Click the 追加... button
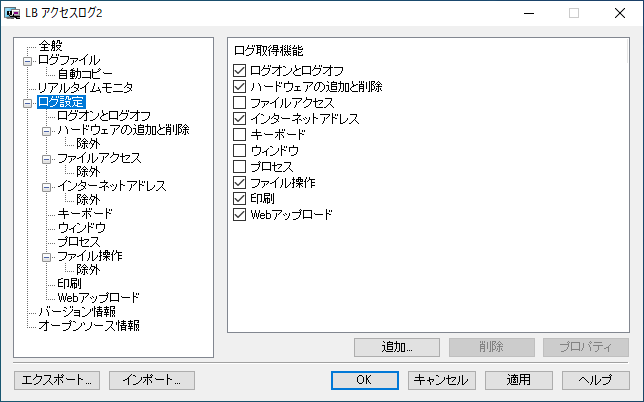The image size is (644, 402). pyautogui.click(x=397, y=347)
